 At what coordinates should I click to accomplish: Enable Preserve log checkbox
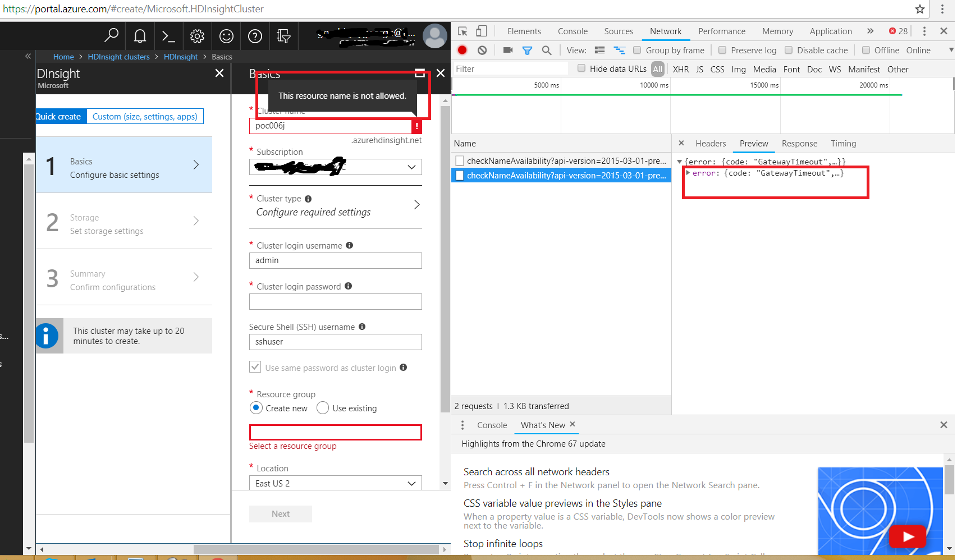click(722, 50)
